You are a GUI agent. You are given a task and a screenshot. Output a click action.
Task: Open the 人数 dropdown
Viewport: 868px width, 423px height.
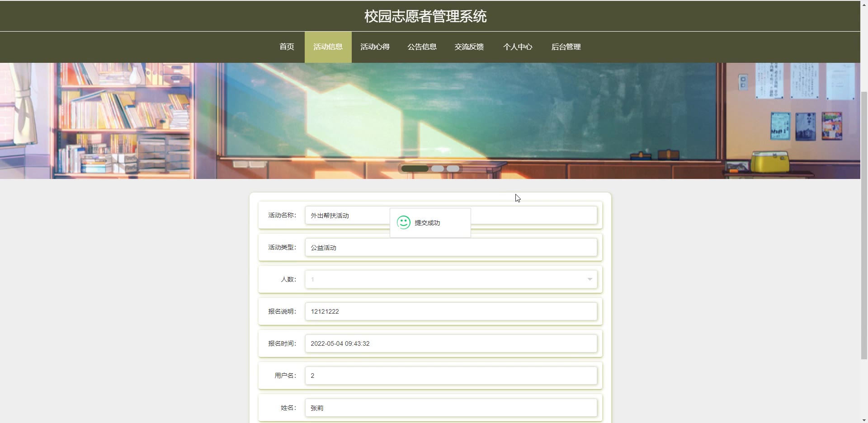(x=451, y=279)
